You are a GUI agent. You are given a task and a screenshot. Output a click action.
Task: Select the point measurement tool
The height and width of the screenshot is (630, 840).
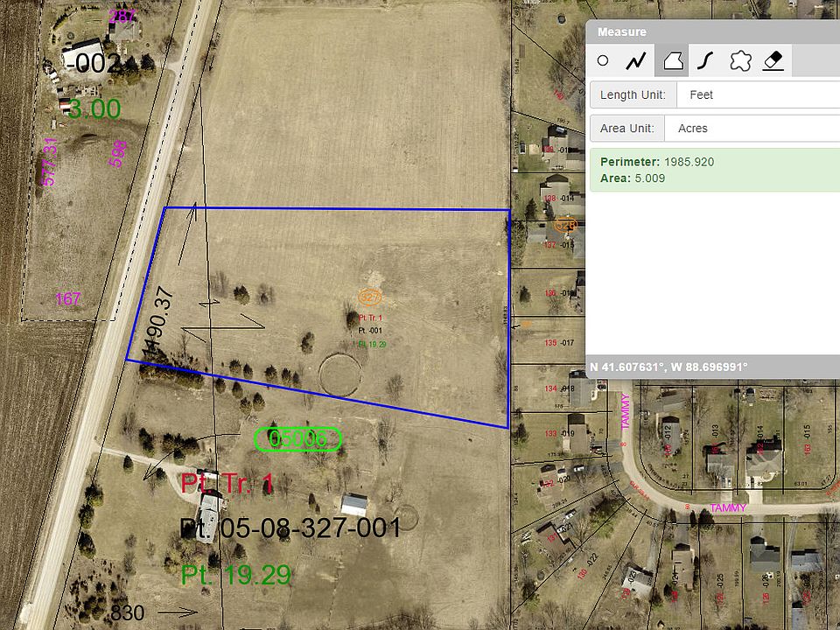point(604,60)
